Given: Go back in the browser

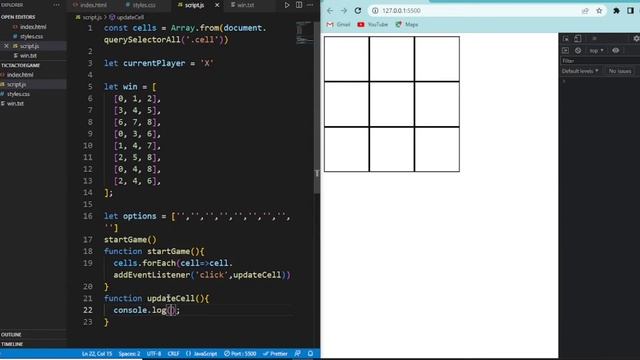Looking at the screenshot, I should (x=330, y=11).
